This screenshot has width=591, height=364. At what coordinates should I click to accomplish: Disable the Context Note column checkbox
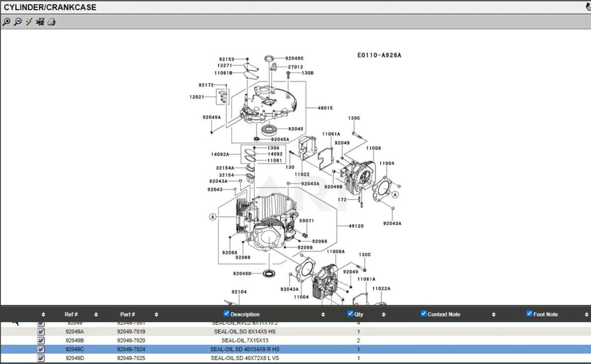coord(424,313)
